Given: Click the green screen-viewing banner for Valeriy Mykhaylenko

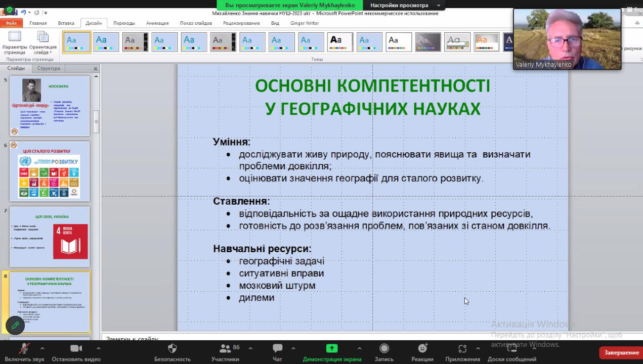Looking at the screenshot, I should 290,5.
